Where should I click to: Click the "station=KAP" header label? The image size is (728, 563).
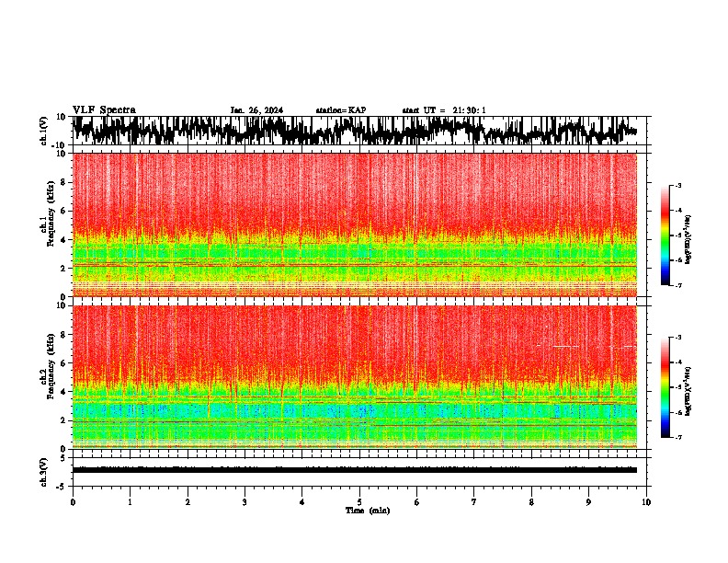point(341,110)
